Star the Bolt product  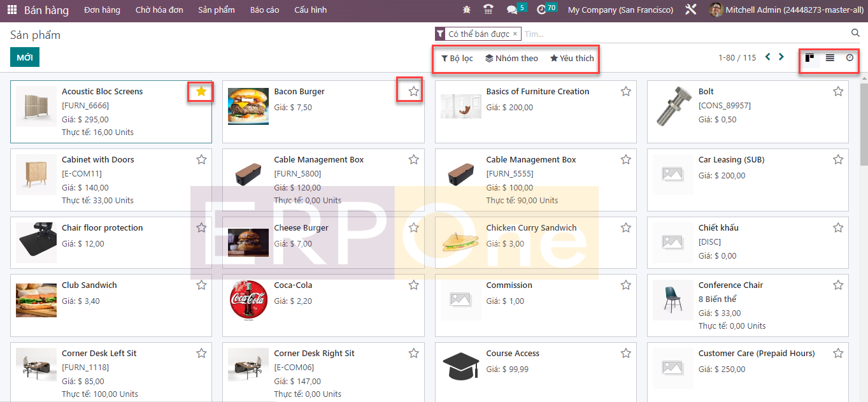pos(838,92)
